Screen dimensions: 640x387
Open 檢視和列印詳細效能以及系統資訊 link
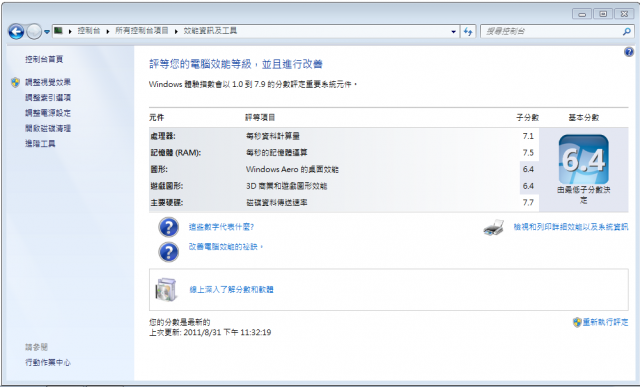pyautogui.click(x=571, y=227)
